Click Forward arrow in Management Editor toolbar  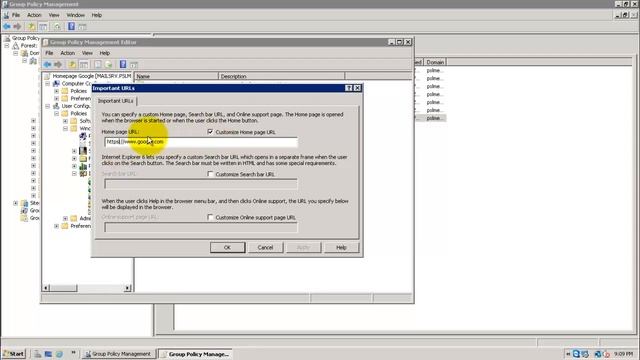(x=58, y=64)
